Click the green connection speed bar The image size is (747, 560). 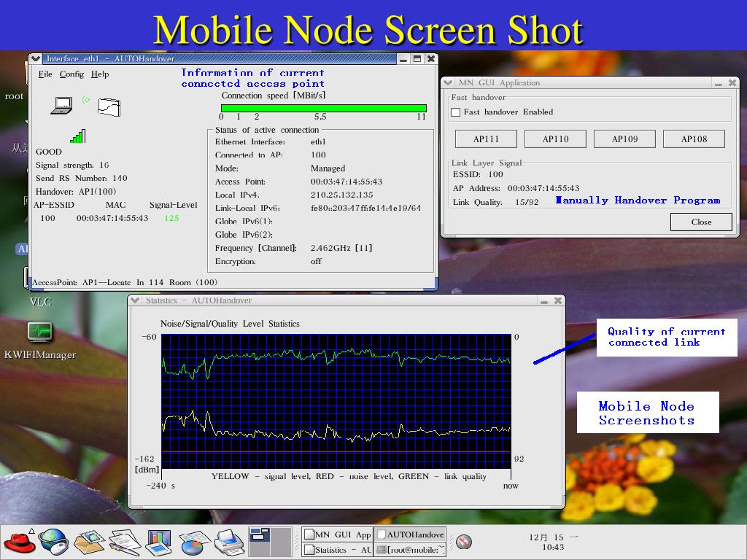click(x=324, y=108)
